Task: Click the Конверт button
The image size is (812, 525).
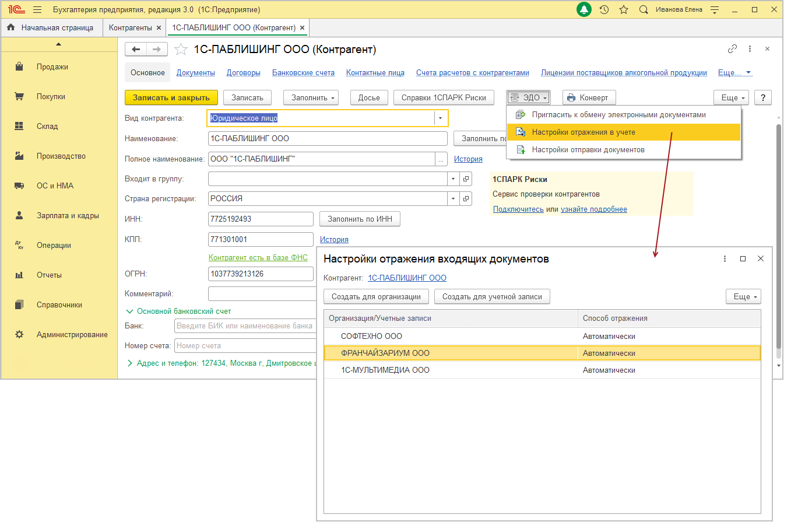Action: (x=589, y=97)
